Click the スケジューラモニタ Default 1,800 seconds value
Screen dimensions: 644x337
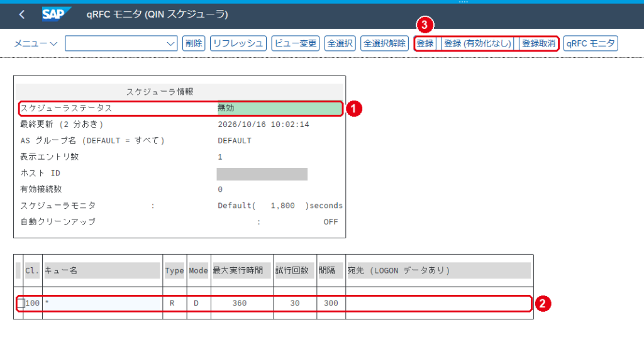(280, 206)
